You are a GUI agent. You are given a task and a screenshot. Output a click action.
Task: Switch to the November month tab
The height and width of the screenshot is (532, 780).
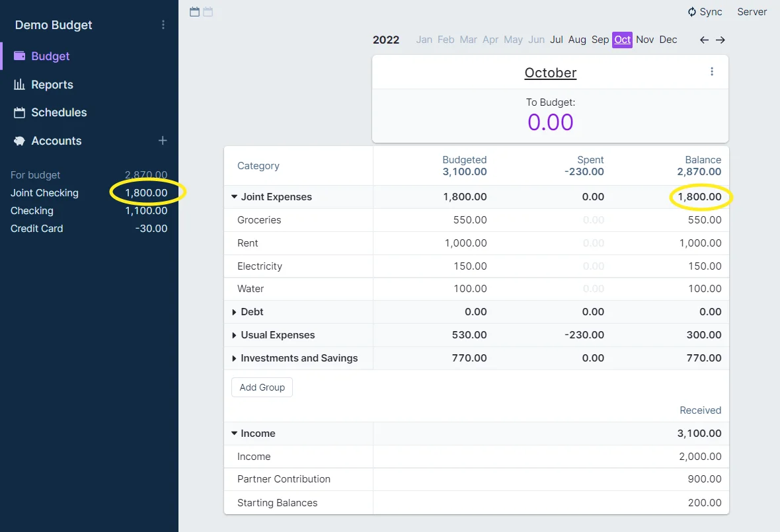[x=644, y=40]
